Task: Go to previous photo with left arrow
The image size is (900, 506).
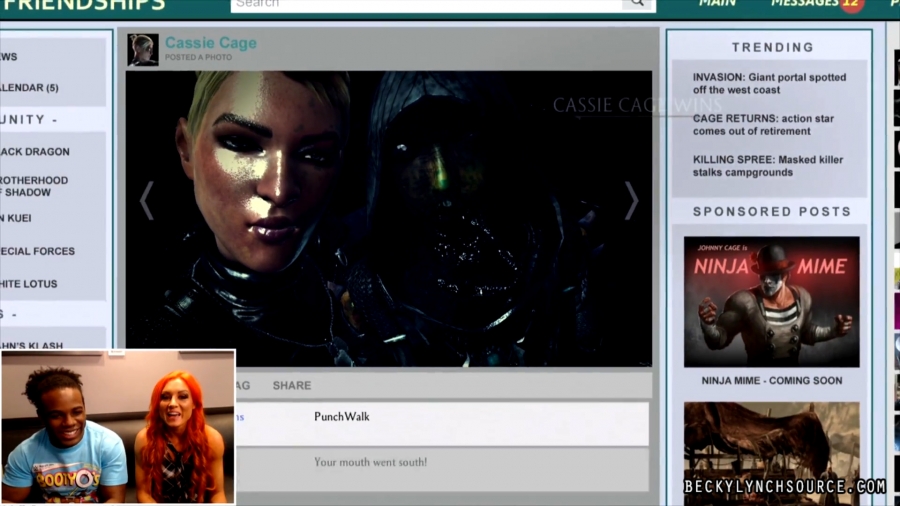Action: [x=147, y=201]
